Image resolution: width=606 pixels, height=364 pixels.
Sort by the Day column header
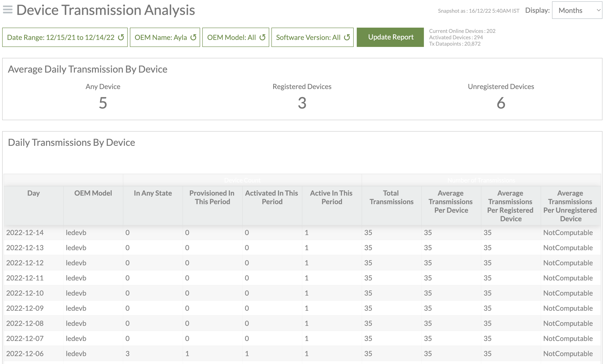[x=33, y=193]
